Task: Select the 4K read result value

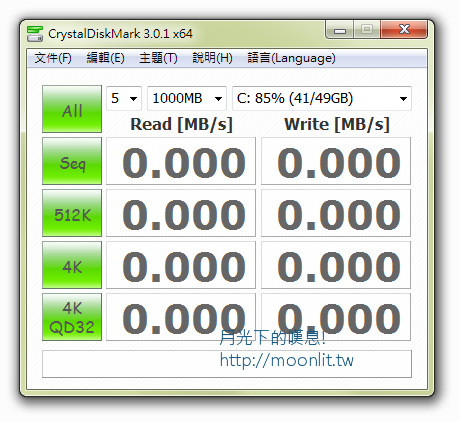Action: point(181,265)
